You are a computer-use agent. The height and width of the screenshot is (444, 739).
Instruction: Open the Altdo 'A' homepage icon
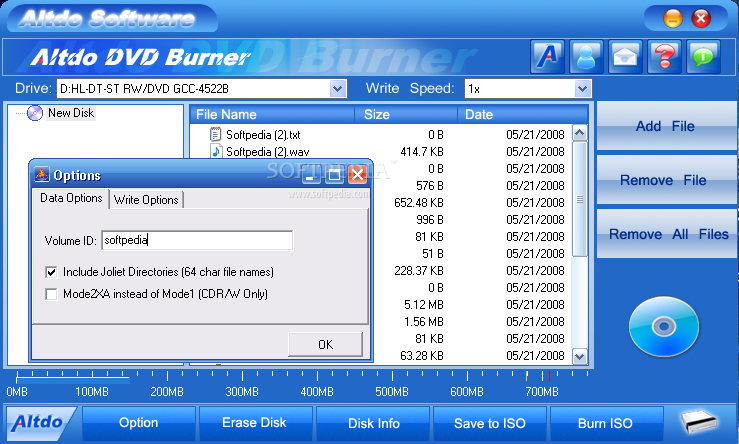click(547, 57)
